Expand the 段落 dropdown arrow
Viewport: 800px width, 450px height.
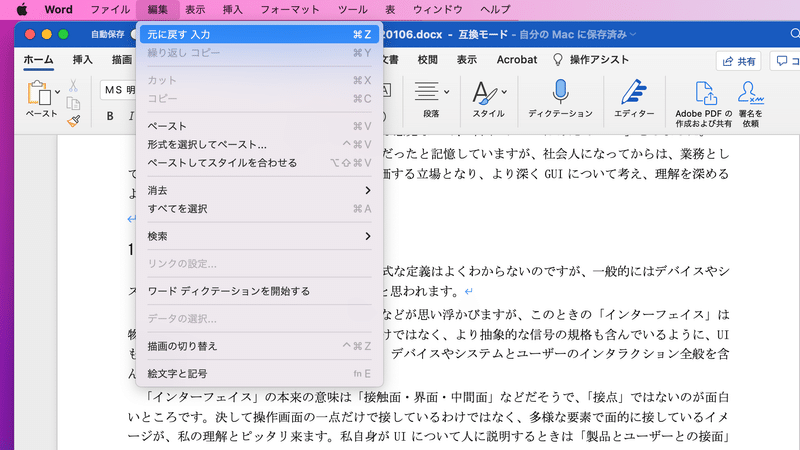(x=446, y=92)
